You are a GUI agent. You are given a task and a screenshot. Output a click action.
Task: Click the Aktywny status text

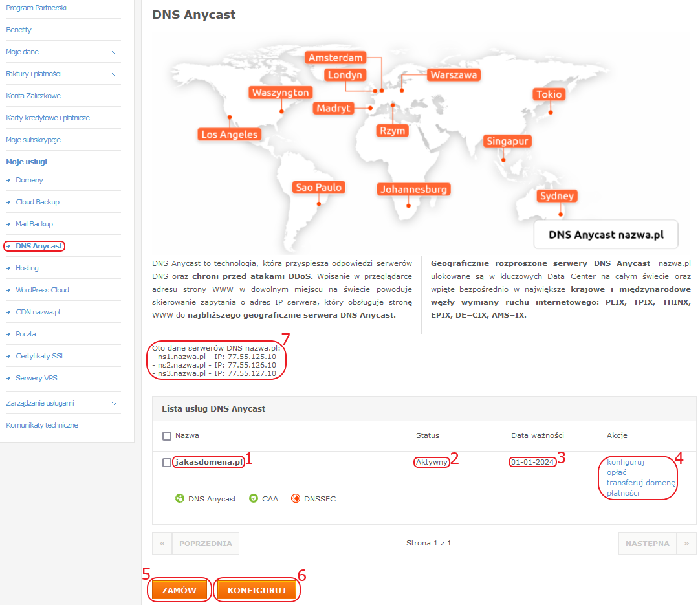click(432, 462)
